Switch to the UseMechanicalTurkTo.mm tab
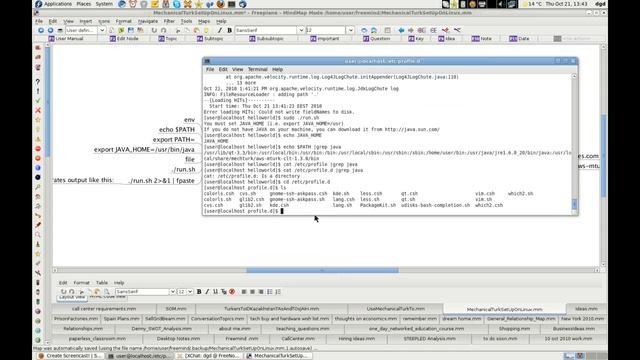Image resolution: width=640 pixels, height=360 pixels. (x=396, y=309)
